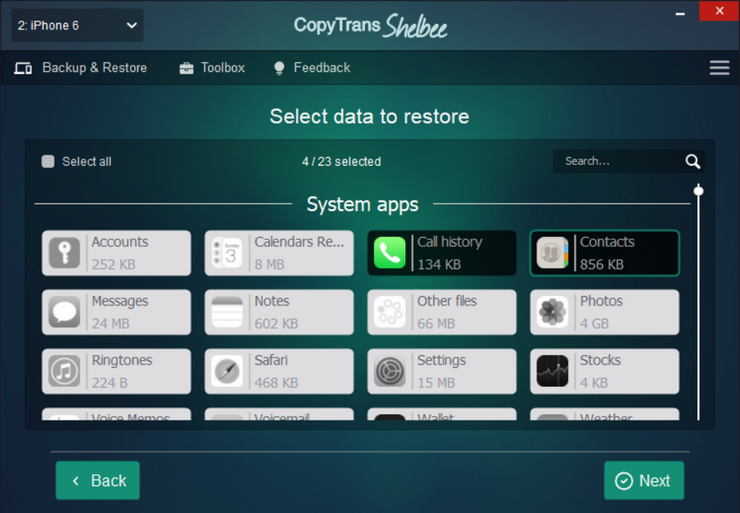
Task: Click the Contacts address book icon
Action: [553, 253]
